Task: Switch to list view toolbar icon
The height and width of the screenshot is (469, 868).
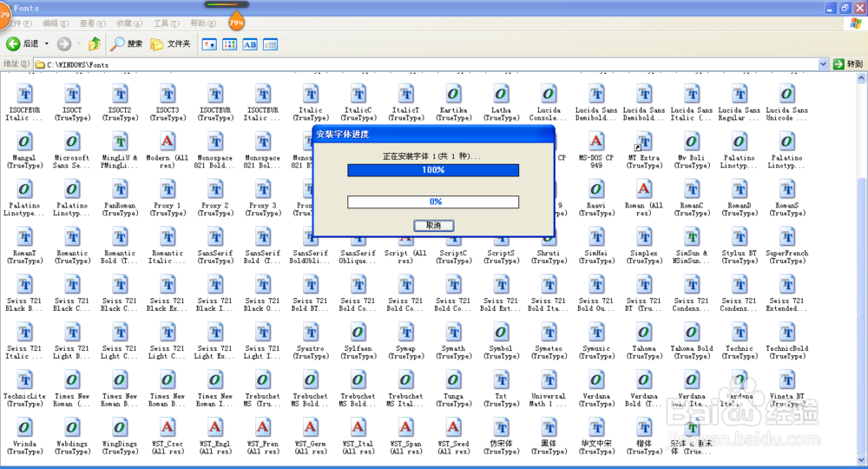Action: coord(230,44)
